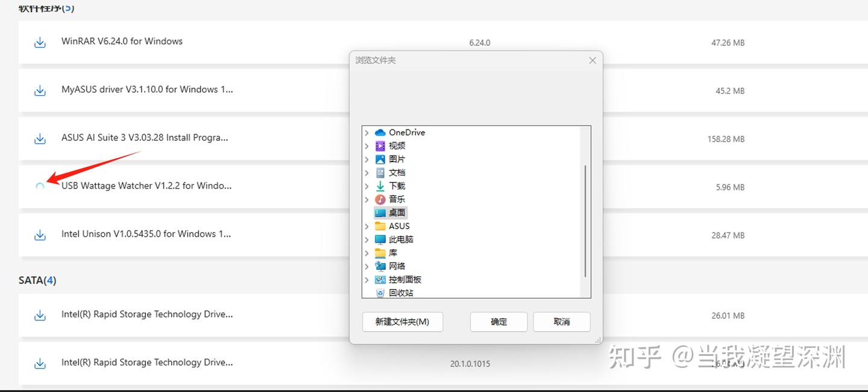Click the folder tree vertical scrollbar

[x=585, y=221]
